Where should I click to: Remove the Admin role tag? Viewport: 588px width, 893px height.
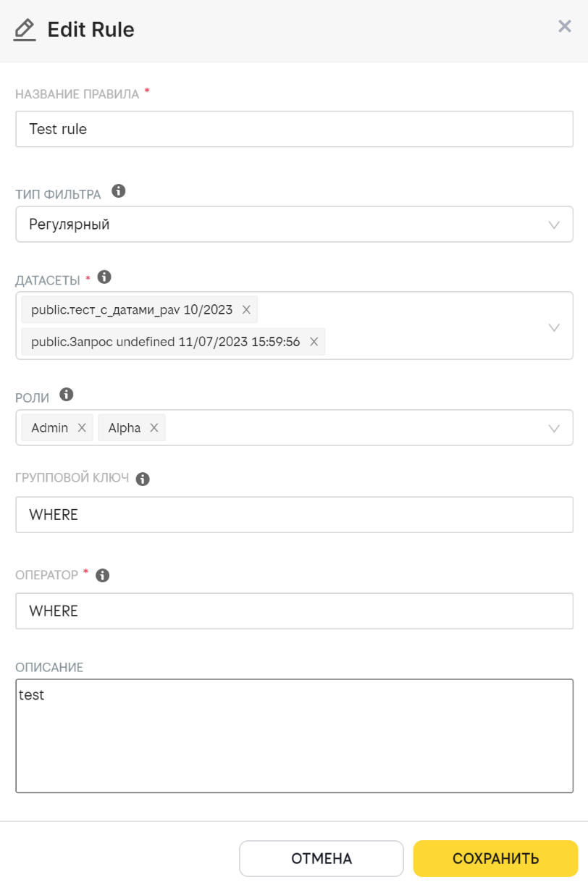[82, 428]
